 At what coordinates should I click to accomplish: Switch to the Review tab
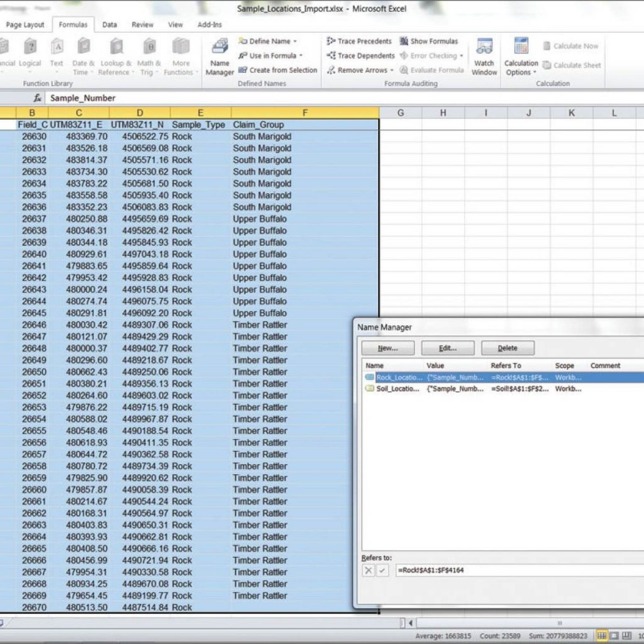[142, 25]
